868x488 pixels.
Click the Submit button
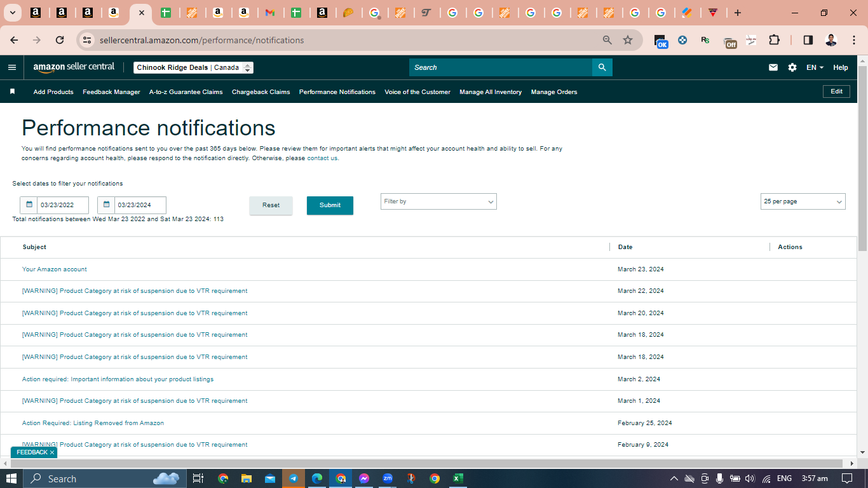tap(330, 205)
